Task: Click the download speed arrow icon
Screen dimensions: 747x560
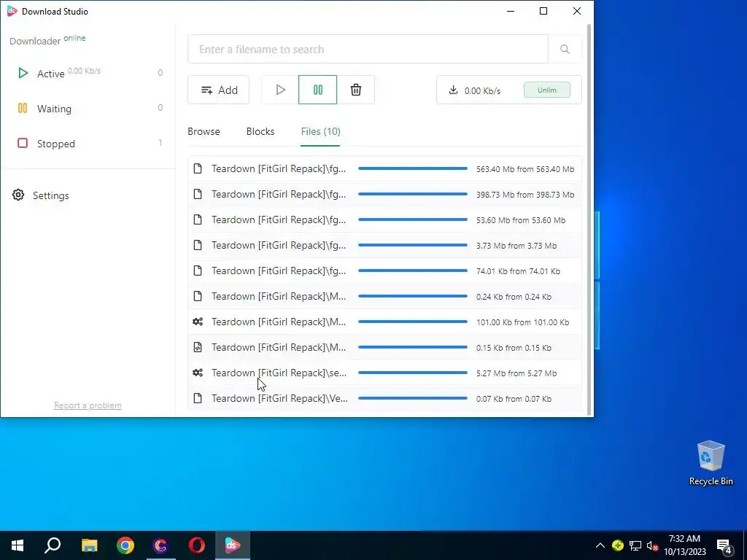Action: 453,90
